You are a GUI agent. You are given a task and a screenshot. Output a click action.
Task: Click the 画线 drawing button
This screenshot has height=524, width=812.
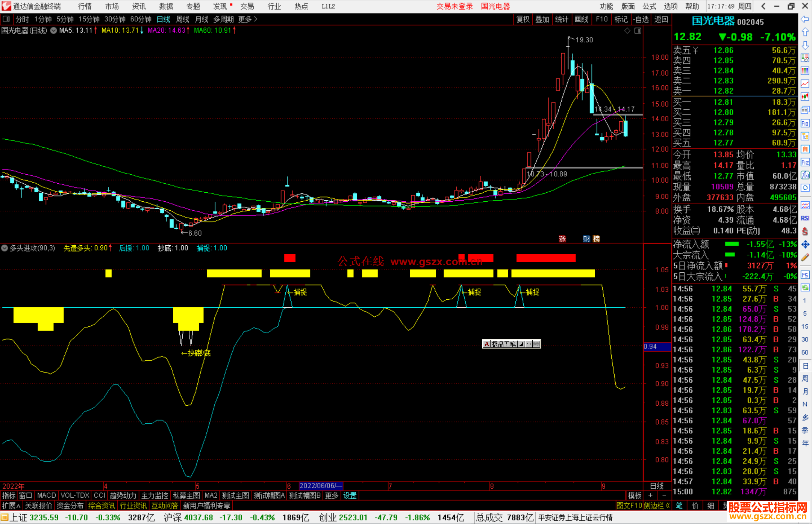coord(582,19)
